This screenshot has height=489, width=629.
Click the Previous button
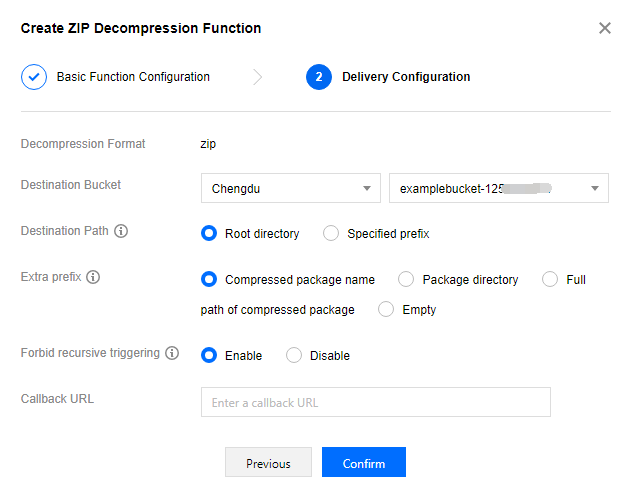(268, 463)
